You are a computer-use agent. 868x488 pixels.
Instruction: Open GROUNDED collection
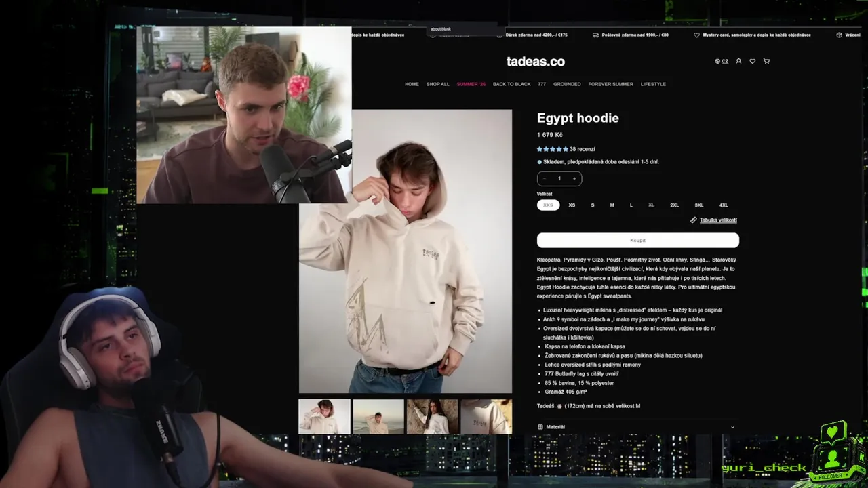[x=567, y=84]
